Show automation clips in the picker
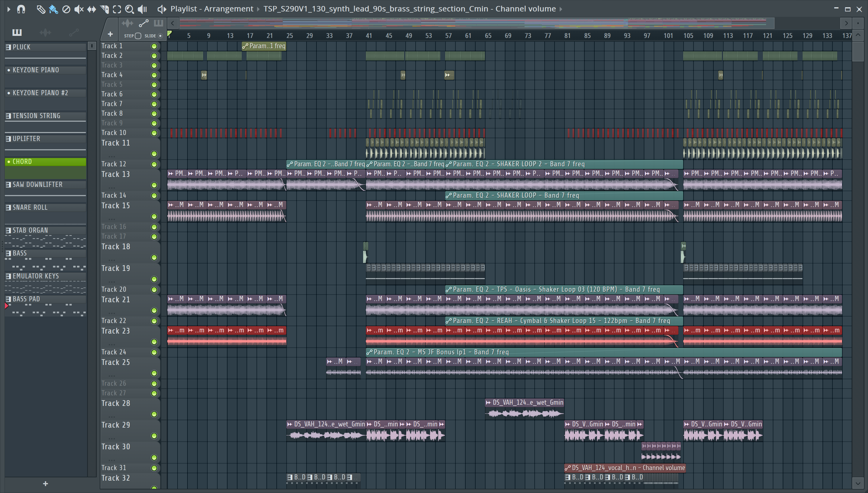The height and width of the screenshot is (493, 868). click(x=74, y=32)
